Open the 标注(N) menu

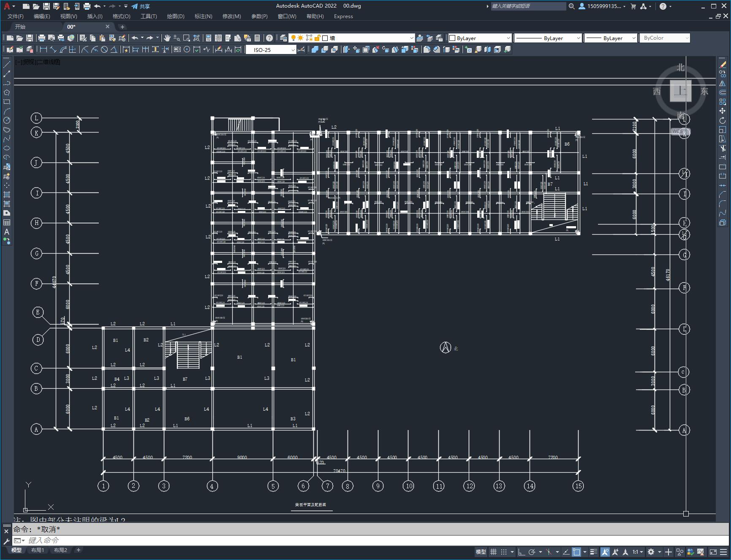point(203,16)
